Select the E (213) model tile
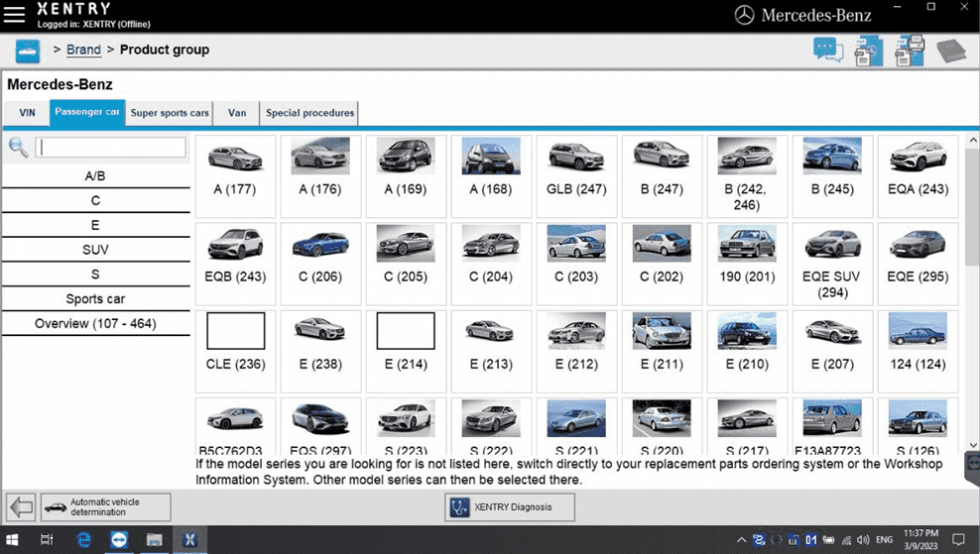Screen dimensions: 980x554 (x=491, y=351)
